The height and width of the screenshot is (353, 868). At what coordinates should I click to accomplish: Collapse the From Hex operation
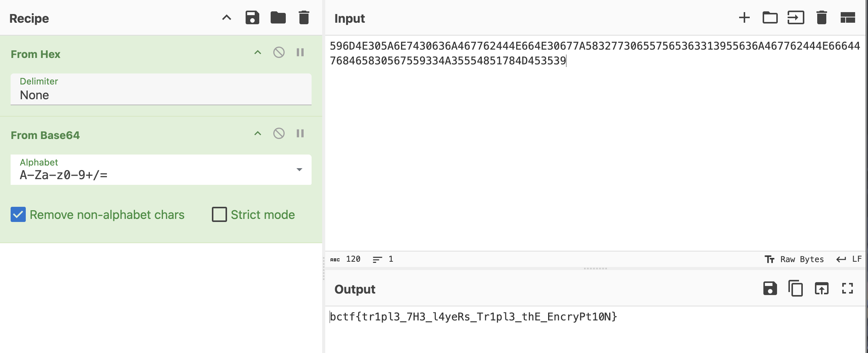click(x=258, y=52)
